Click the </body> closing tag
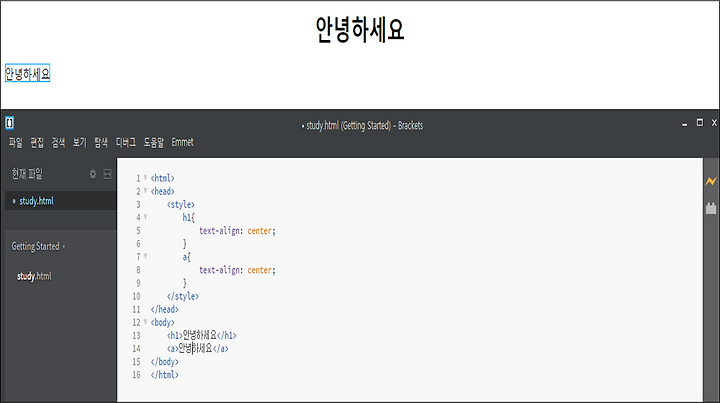 coord(164,362)
